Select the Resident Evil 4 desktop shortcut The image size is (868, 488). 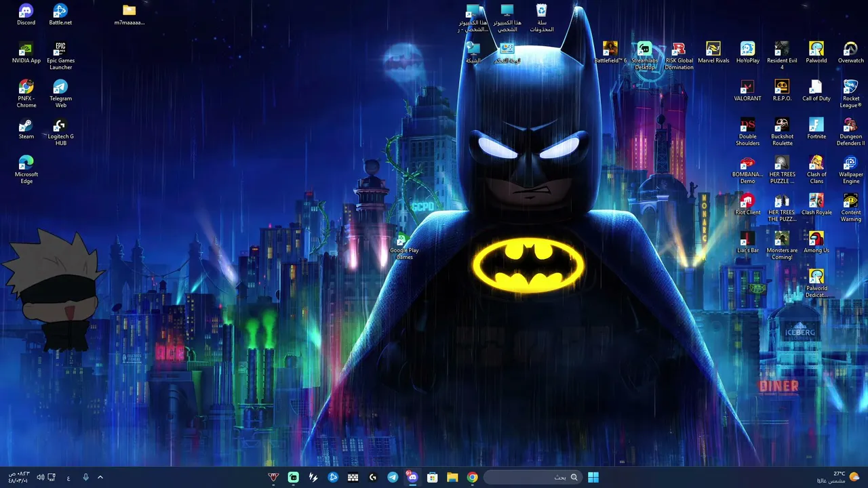click(x=782, y=56)
